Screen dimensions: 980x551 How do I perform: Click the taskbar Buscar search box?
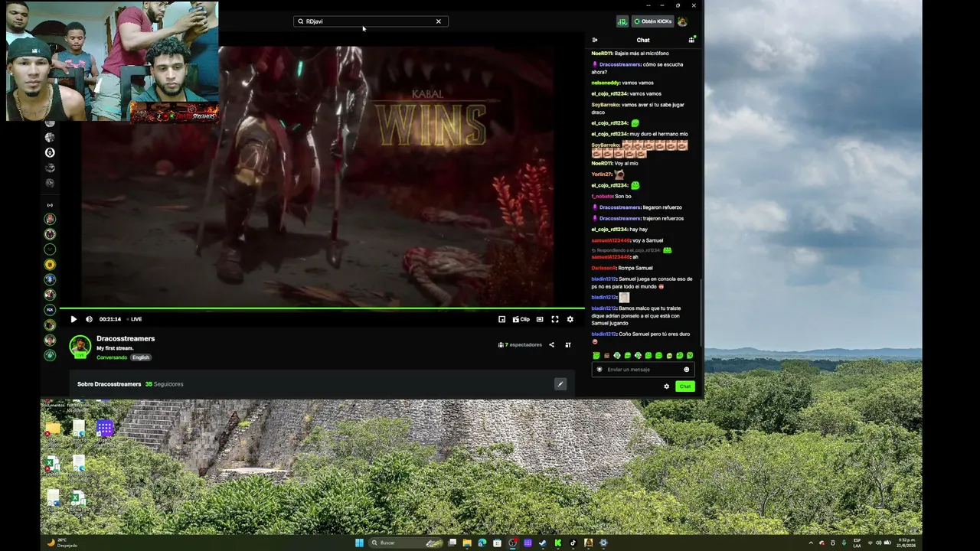point(407,543)
